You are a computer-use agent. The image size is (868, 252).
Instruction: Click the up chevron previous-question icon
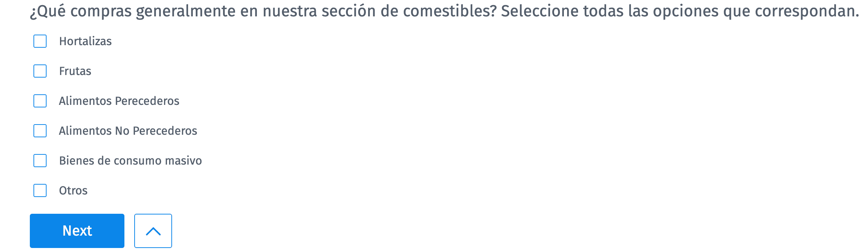(x=153, y=231)
